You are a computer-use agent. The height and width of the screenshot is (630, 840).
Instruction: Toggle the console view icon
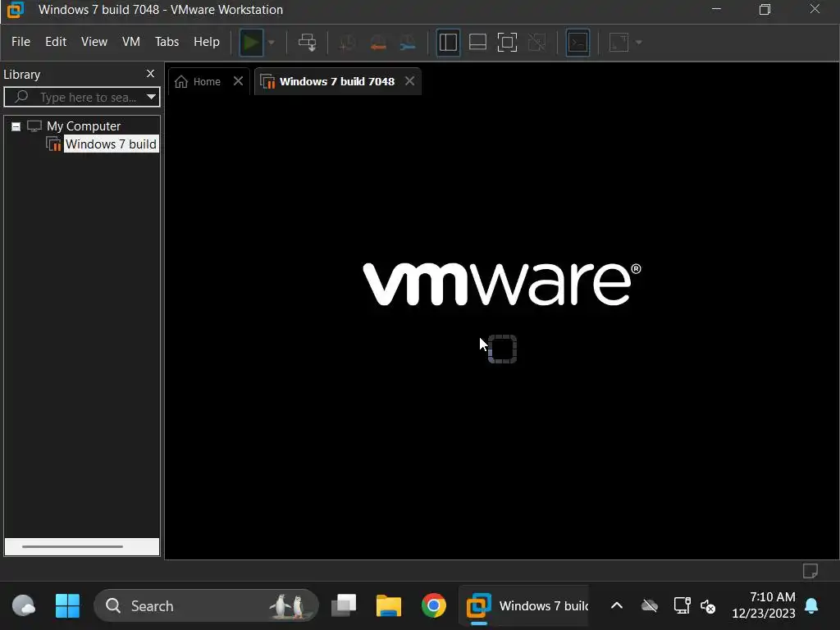577,43
